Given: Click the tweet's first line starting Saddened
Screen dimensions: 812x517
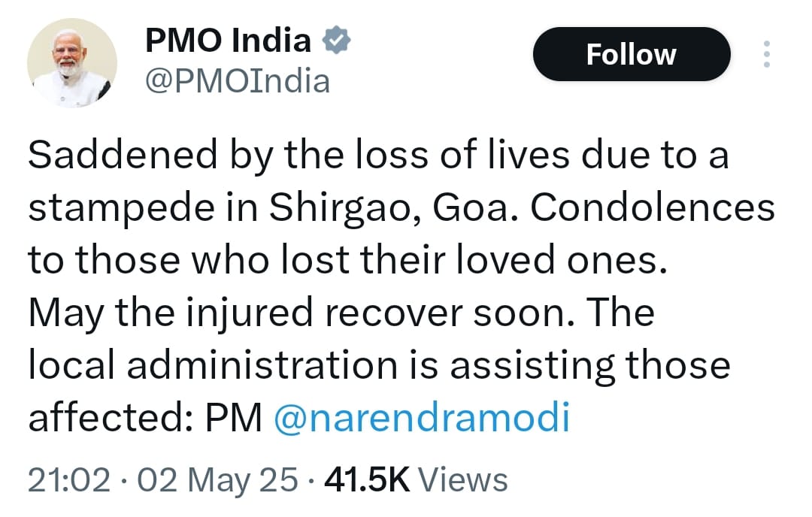Looking at the screenshot, I should pyautogui.click(x=378, y=156).
